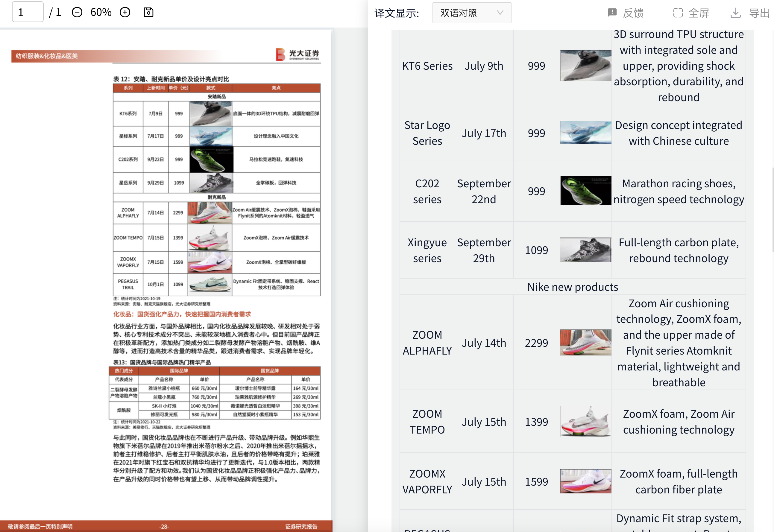Click the 全屏 fullscreen button
This screenshot has width=774, height=532.
click(691, 13)
